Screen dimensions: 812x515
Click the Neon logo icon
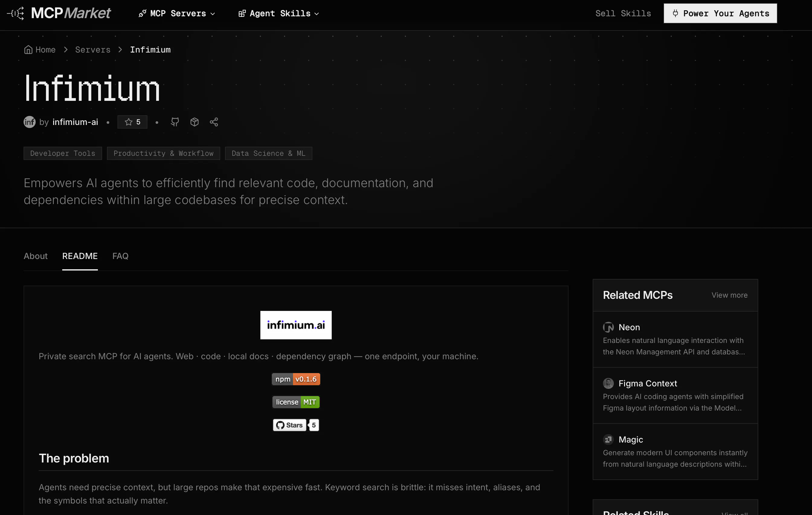pyautogui.click(x=608, y=327)
